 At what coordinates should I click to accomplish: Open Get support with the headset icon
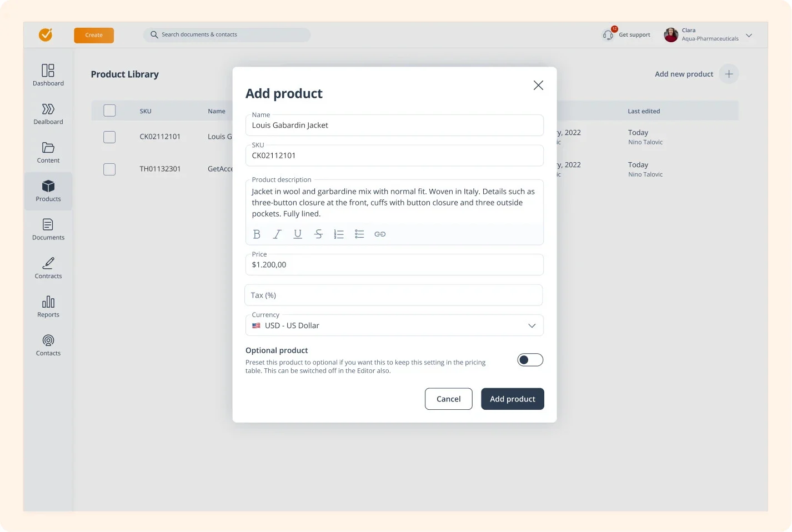pos(608,34)
